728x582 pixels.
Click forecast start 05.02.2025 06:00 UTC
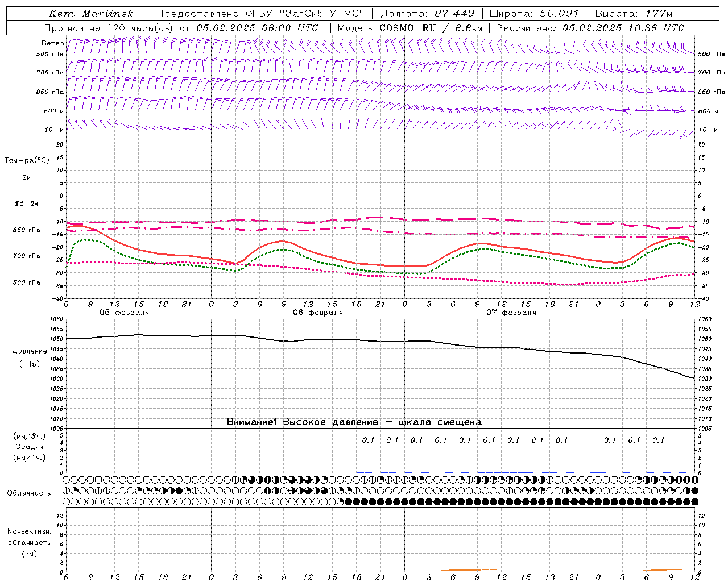coord(257,28)
